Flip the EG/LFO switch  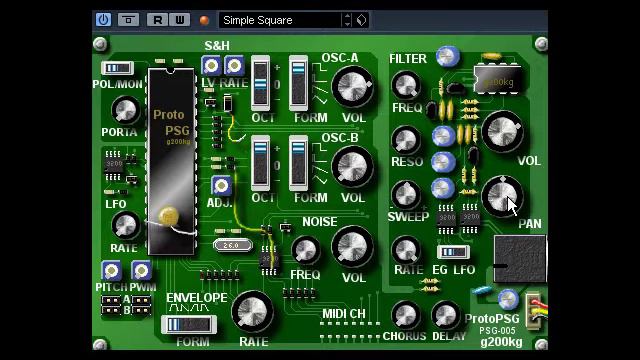[453, 252]
